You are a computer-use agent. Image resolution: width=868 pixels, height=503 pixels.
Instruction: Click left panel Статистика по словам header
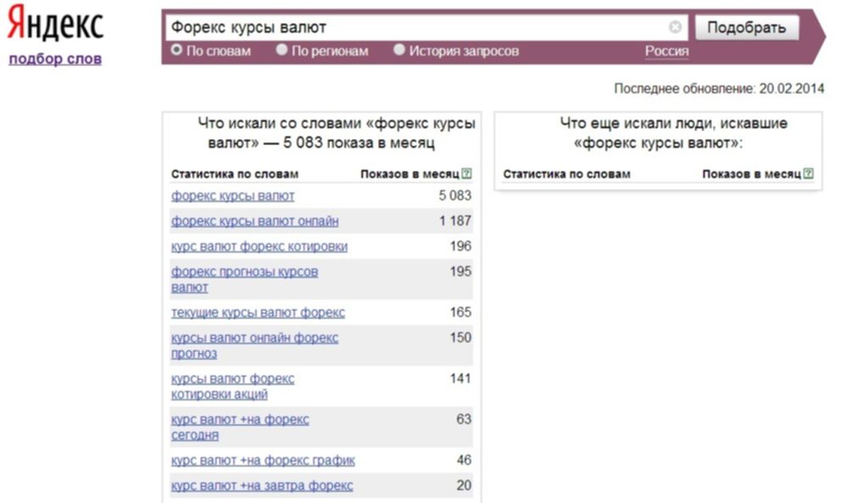[x=235, y=174]
